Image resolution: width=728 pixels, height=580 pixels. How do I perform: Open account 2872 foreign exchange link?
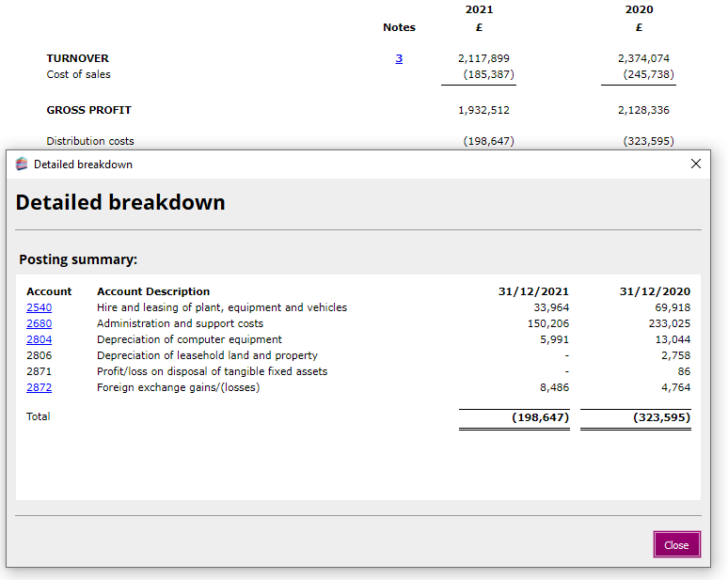point(39,387)
